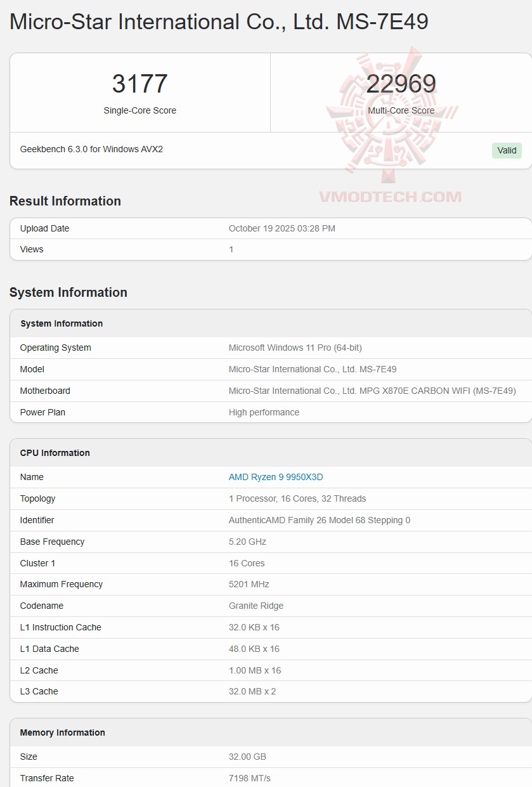Select the maximum frequency 5201 MHz
This screenshot has height=787, width=532.
coord(249,584)
